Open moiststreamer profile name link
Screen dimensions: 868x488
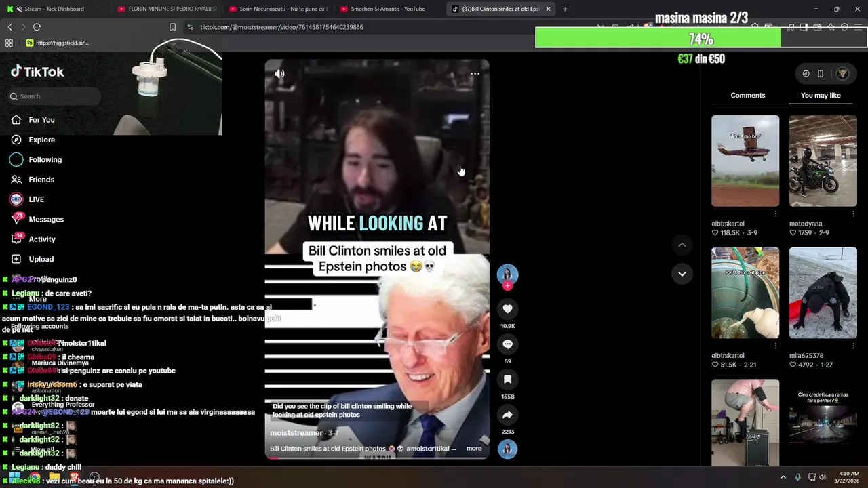pos(296,433)
